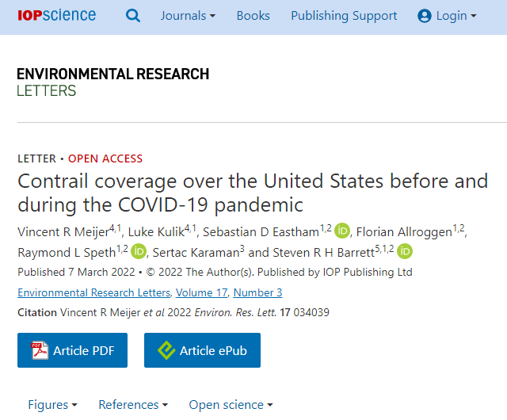Click the search magnifier icon

pyautogui.click(x=133, y=16)
